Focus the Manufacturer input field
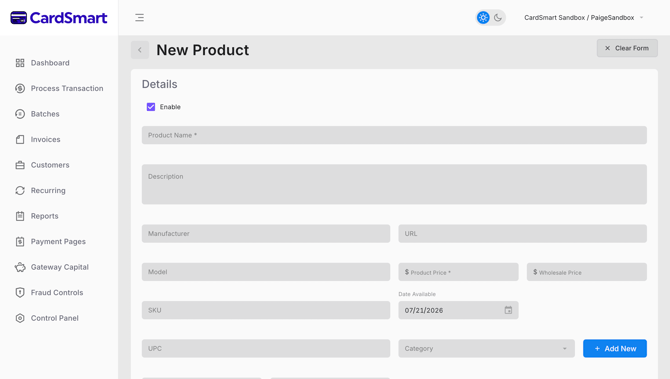This screenshot has height=379, width=670. coord(266,234)
